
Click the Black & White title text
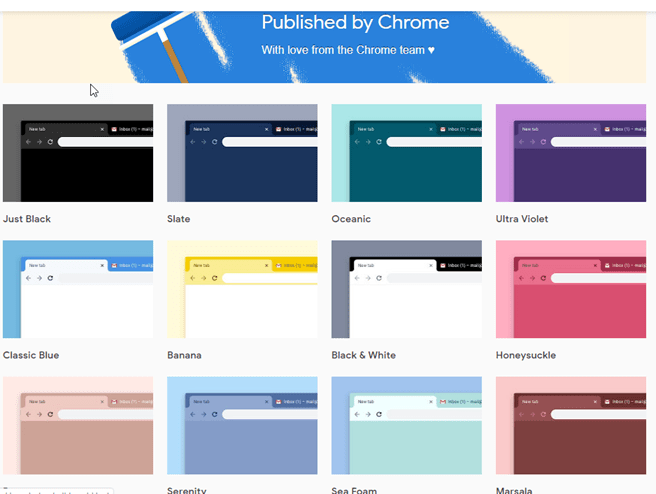(x=364, y=355)
